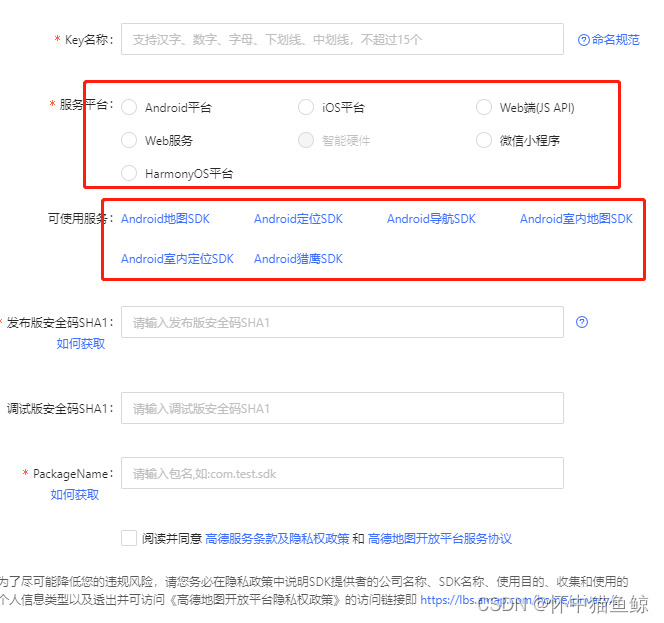The width and height of the screenshot is (664, 623).
Task: Focus the PackageName input field
Action: tap(342, 473)
